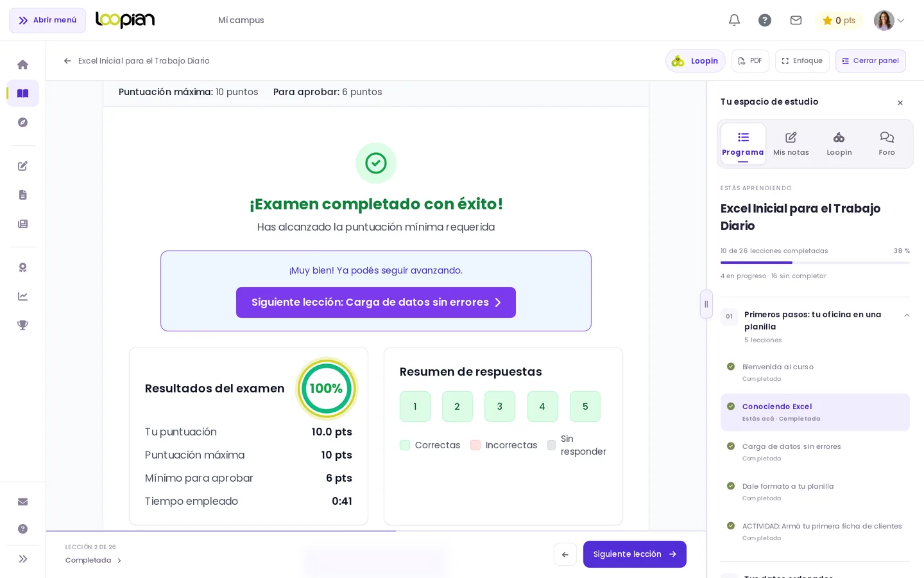The image size is (924, 578).
Task: Open the courses book icon in sidebar
Action: click(22, 93)
